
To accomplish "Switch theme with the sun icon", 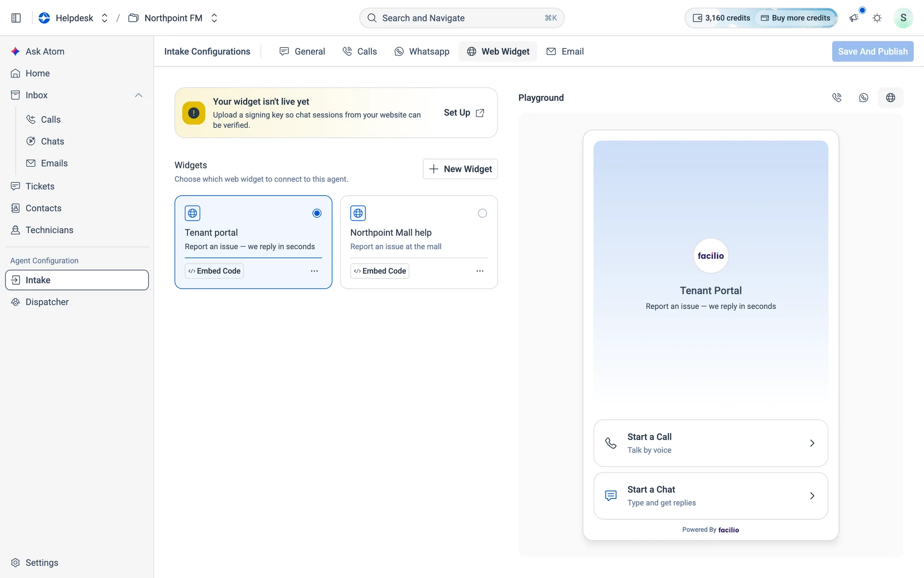I will coord(877,18).
